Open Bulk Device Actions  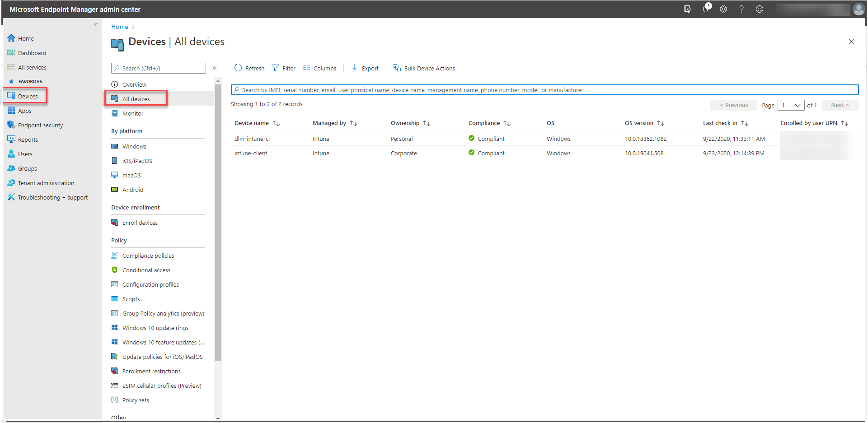424,68
